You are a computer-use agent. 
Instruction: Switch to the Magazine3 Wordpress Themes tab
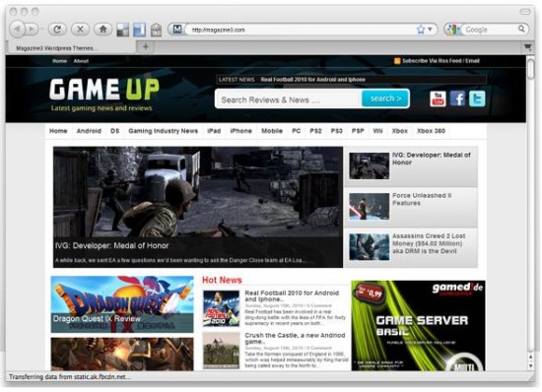coord(55,48)
